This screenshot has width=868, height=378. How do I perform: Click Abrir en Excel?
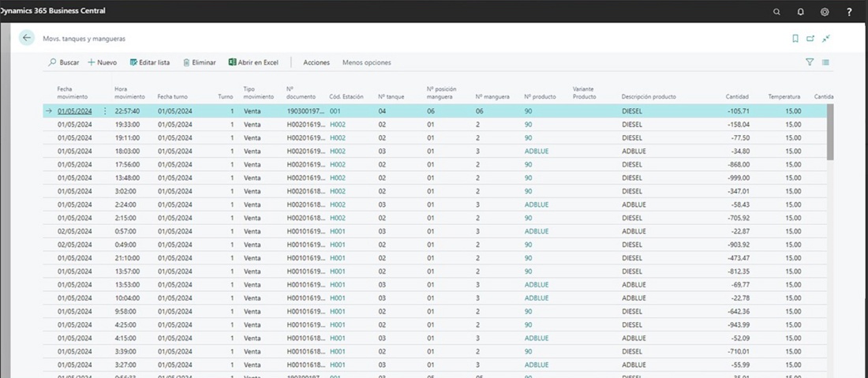253,62
